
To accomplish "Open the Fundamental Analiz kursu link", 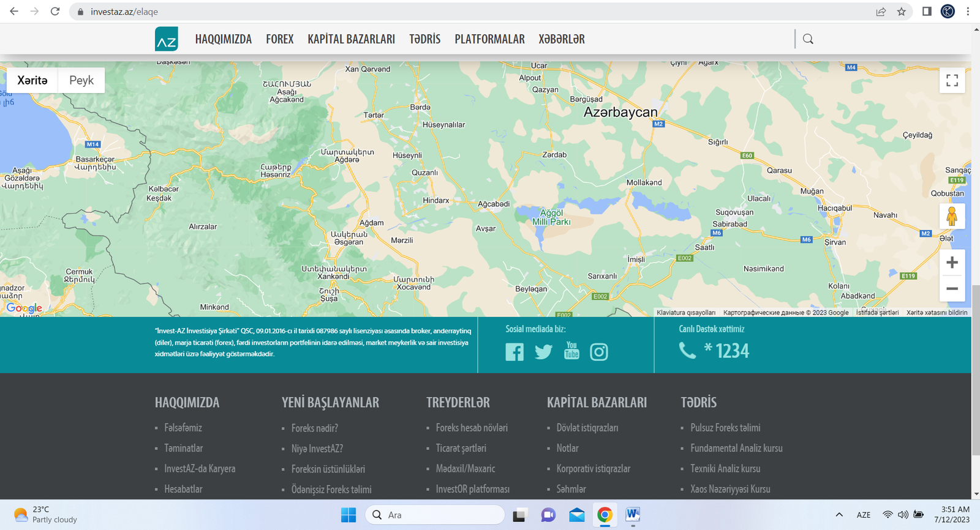I will click(736, 449).
